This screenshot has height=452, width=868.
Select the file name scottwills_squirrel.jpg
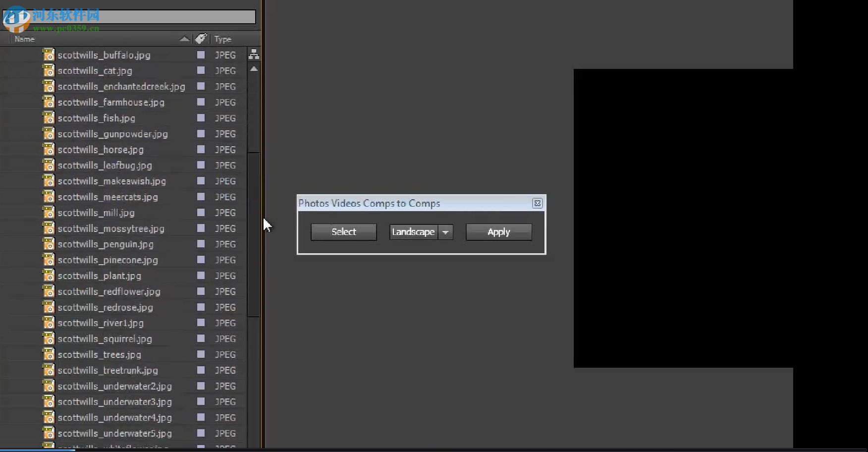[x=105, y=339]
